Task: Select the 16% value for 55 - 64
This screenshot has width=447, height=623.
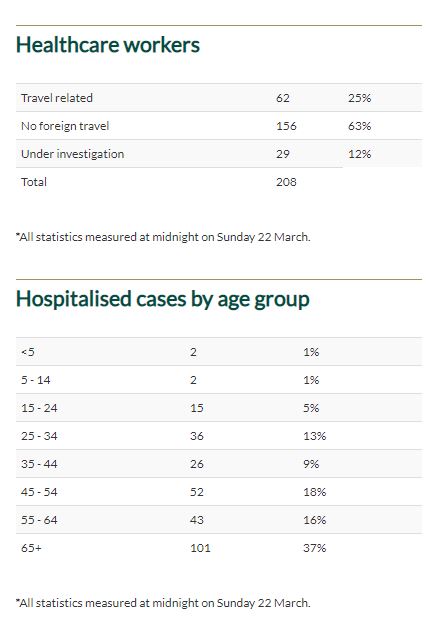Action: (315, 520)
